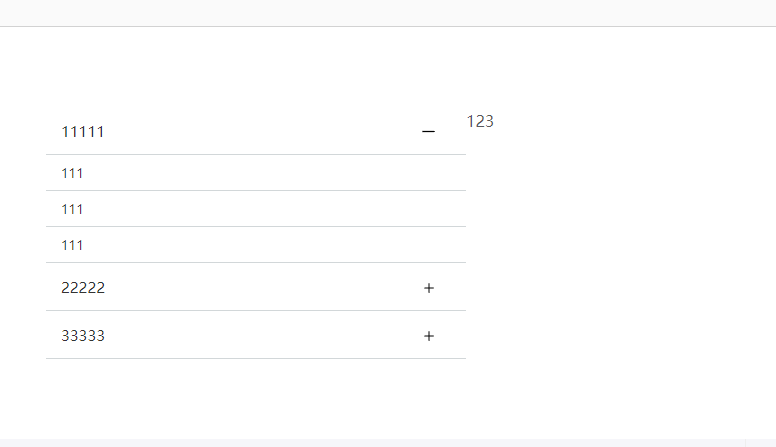Select the first 111 sub-item
The height and width of the screenshot is (447, 776).
coord(72,173)
